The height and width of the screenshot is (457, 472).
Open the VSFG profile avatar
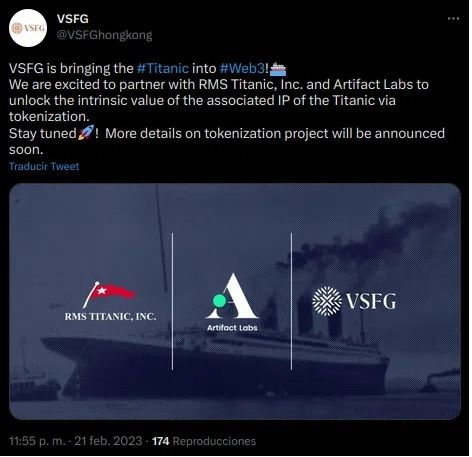pos(28,28)
